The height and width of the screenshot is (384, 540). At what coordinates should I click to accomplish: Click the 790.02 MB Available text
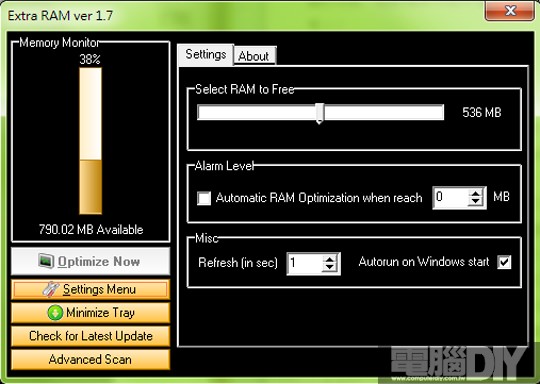91,229
